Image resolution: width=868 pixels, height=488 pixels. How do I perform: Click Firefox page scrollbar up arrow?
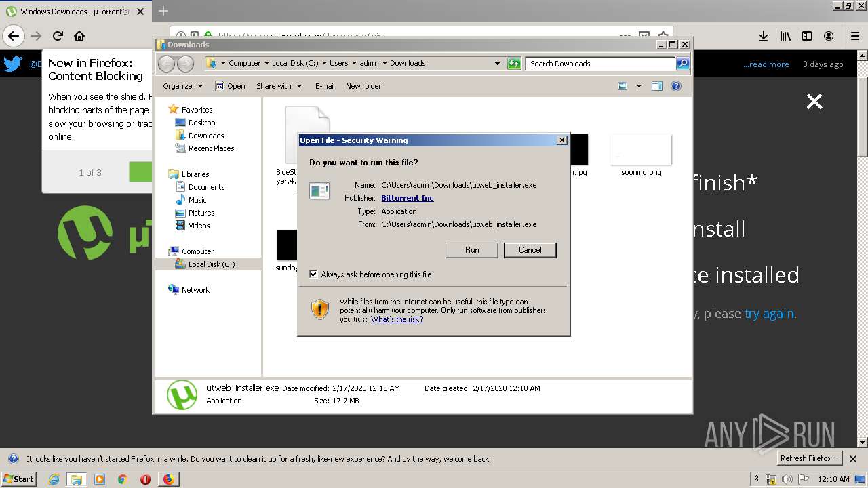863,56
